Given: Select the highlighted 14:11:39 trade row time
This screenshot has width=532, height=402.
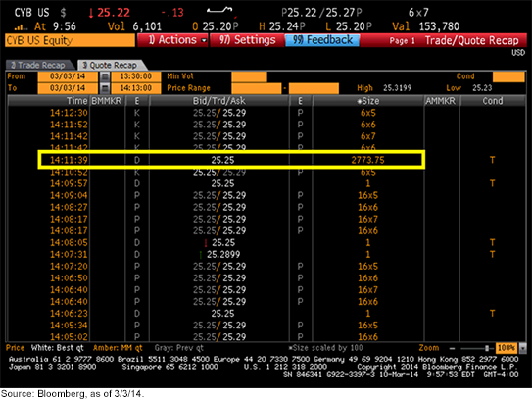Looking at the screenshot, I should [x=69, y=160].
